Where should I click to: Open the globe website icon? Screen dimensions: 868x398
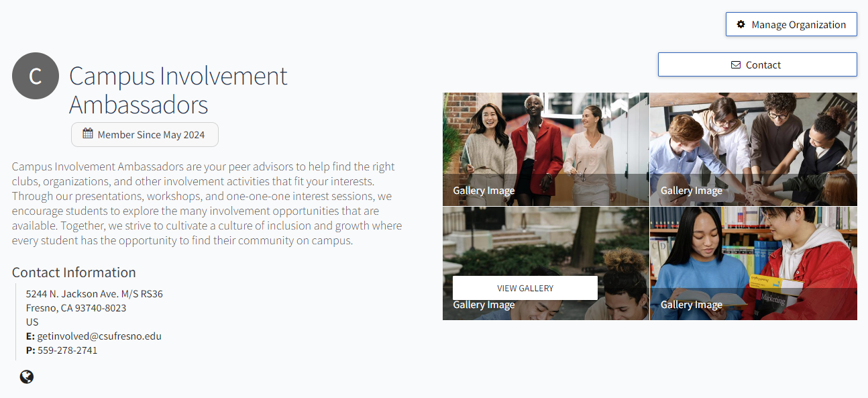[x=27, y=377]
